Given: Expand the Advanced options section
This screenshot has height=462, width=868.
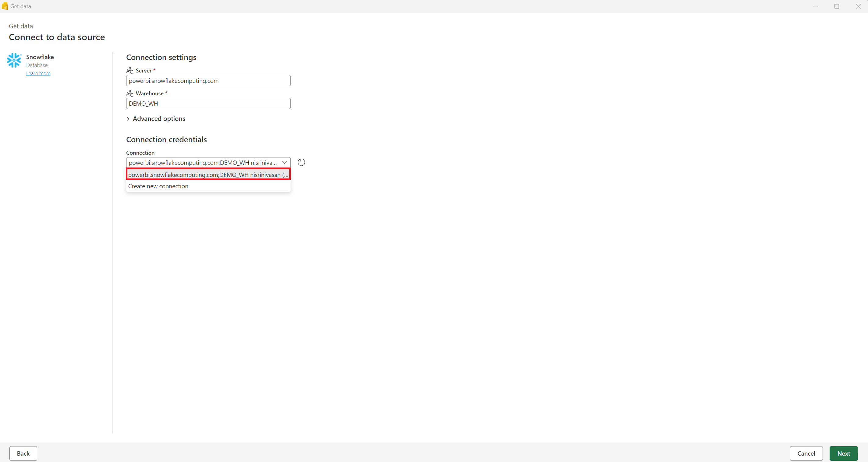Looking at the screenshot, I should [156, 118].
